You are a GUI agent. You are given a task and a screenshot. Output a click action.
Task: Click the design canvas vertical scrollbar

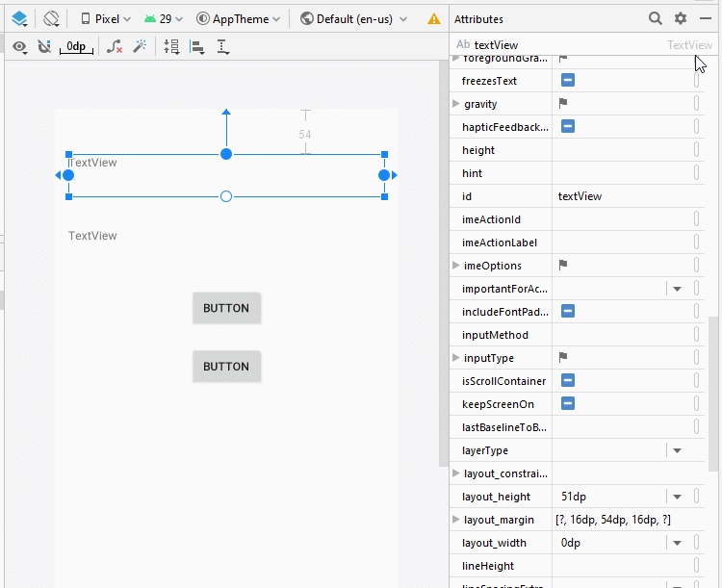[x=444, y=264]
